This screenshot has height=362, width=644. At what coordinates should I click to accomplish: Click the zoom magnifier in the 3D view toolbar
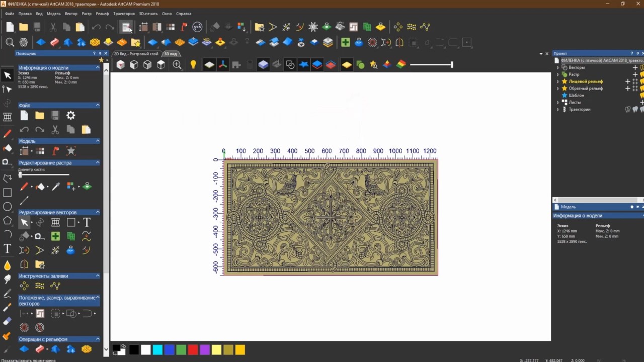(177, 64)
